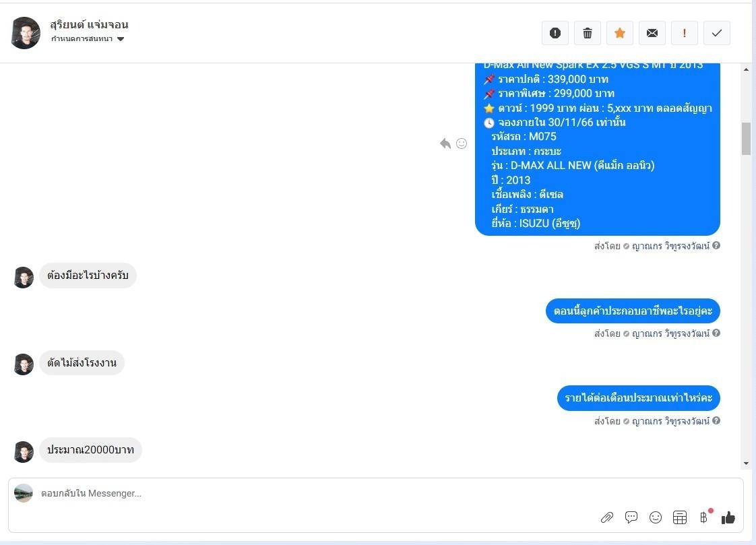Click reply arrow beside D-Max message
Viewport: 756px width, 545px height.
pyautogui.click(x=445, y=143)
